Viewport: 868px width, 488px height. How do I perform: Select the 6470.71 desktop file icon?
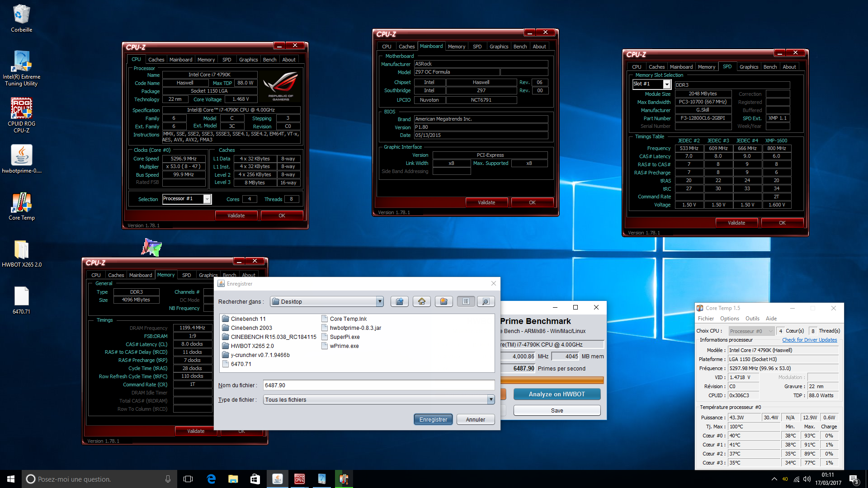tap(21, 300)
